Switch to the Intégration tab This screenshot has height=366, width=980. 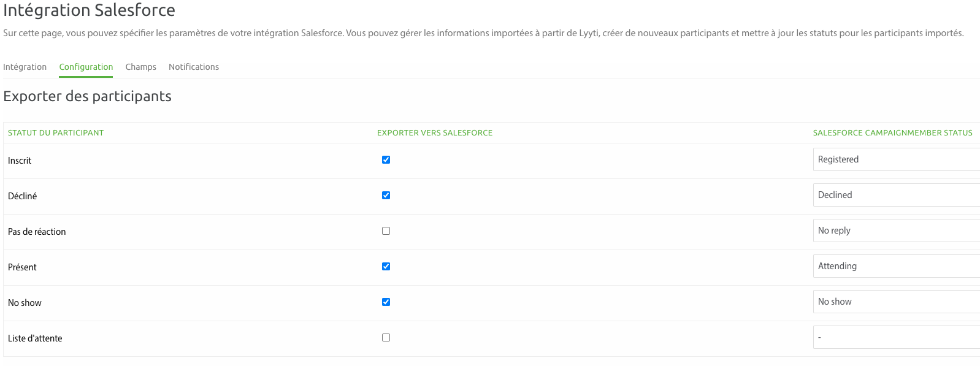pos(25,67)
